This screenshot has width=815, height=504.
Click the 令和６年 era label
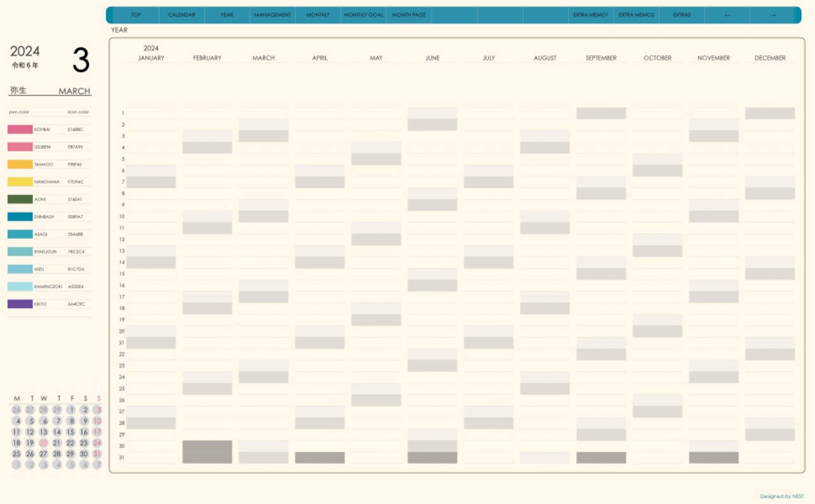(25, 66)
